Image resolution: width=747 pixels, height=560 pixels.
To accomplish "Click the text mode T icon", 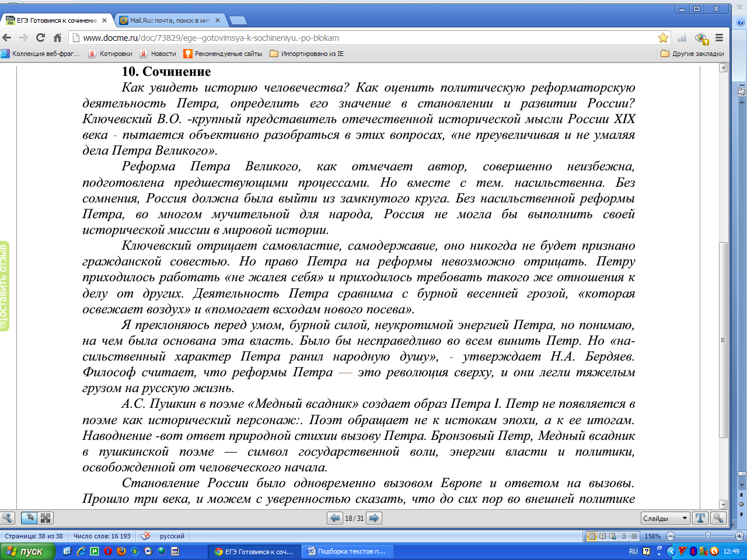I will click(700, 518).
